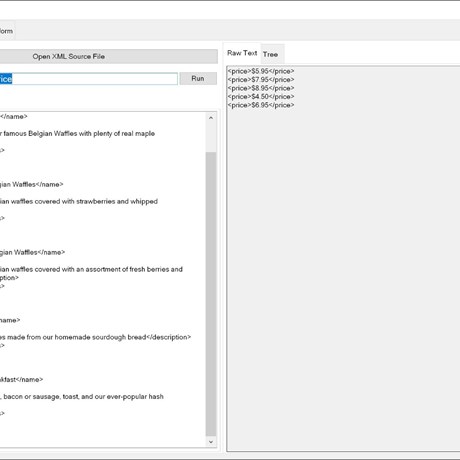Click the line about bacon or sausage, toast
Viewport: 460px width, 460px height.
click(x=82, y=397)
